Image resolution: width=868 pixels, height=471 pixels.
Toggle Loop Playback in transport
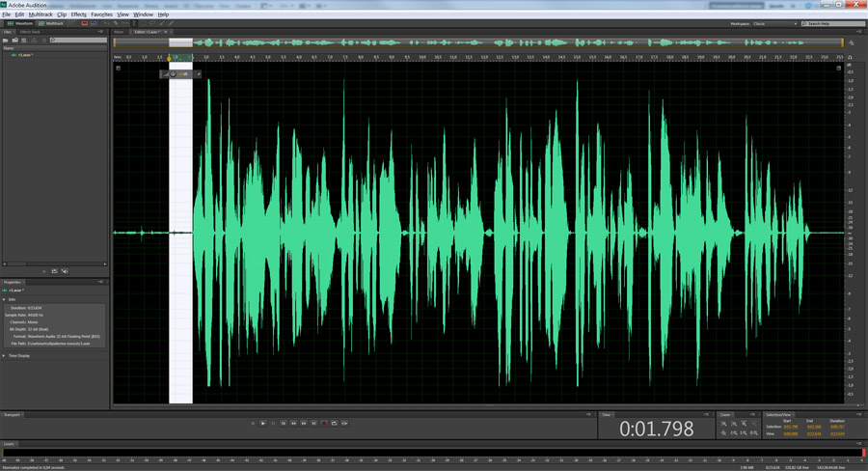334,424
